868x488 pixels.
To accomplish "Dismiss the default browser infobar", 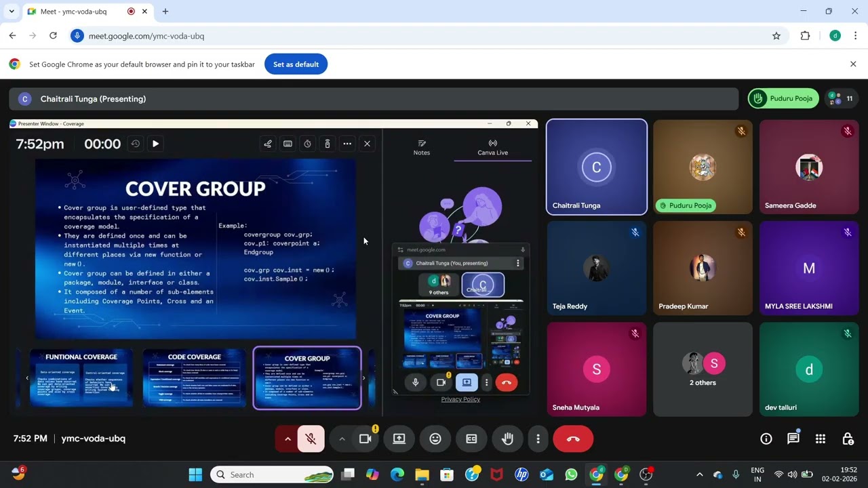I will 853,64.
